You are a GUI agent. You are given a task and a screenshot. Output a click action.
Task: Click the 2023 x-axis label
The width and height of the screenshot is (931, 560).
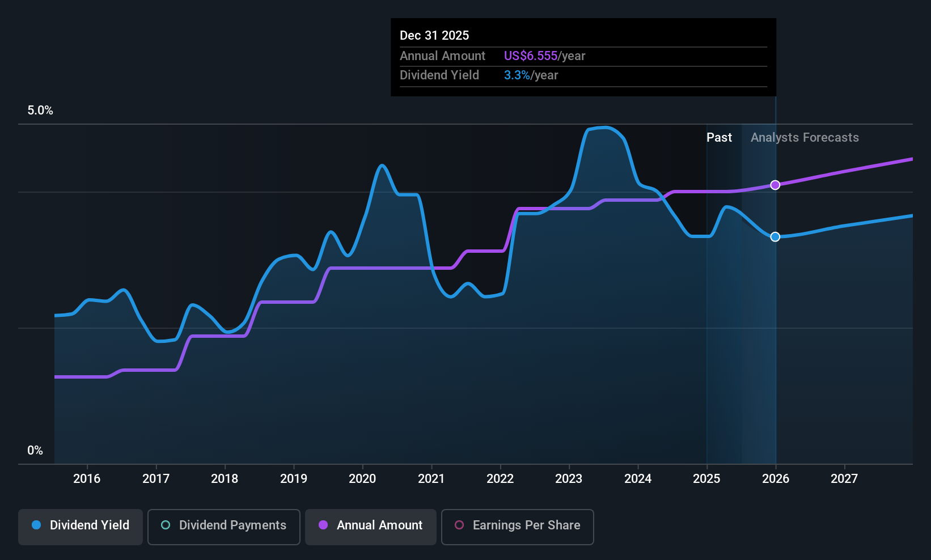pos(569,479)
